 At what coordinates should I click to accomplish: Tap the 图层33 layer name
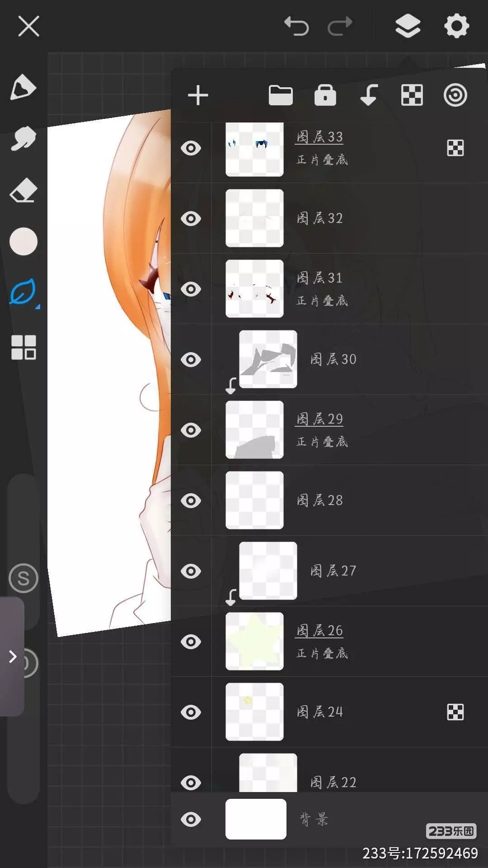(x=319, y=137)
